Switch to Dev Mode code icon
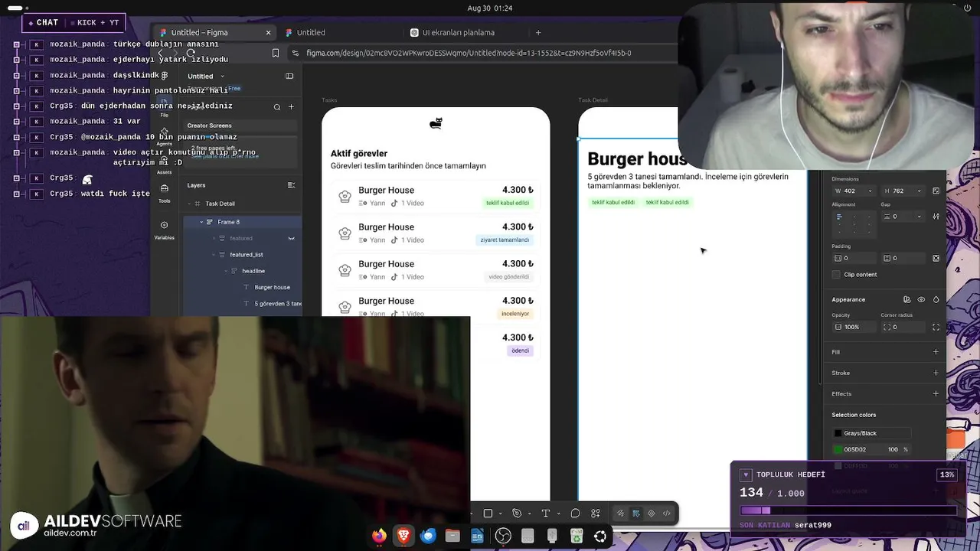This screenshot has width=980, height=551. pyautogui.click(x=667, y=514)
